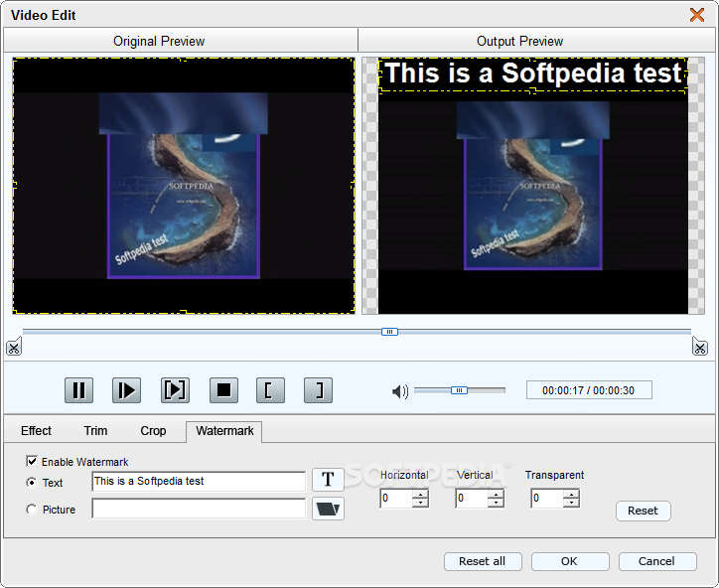Switch to the Trim tab

[95, 431]
